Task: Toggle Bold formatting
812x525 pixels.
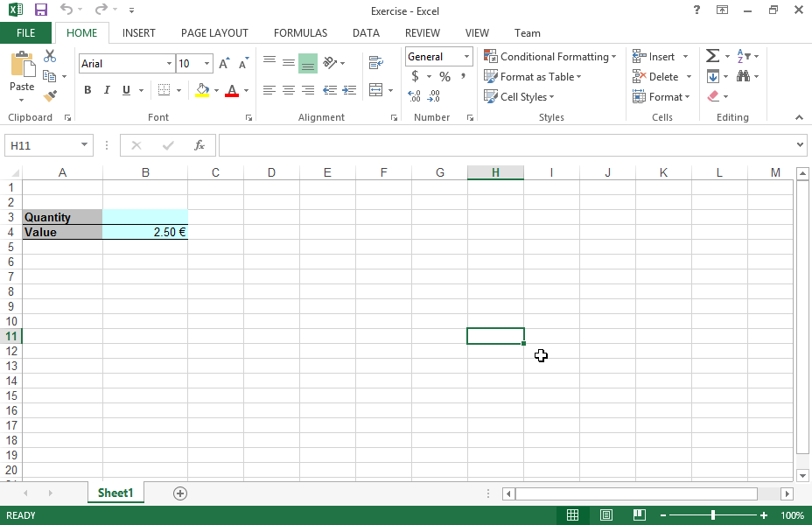Action: pyautogui.click(x=87, y=90)
